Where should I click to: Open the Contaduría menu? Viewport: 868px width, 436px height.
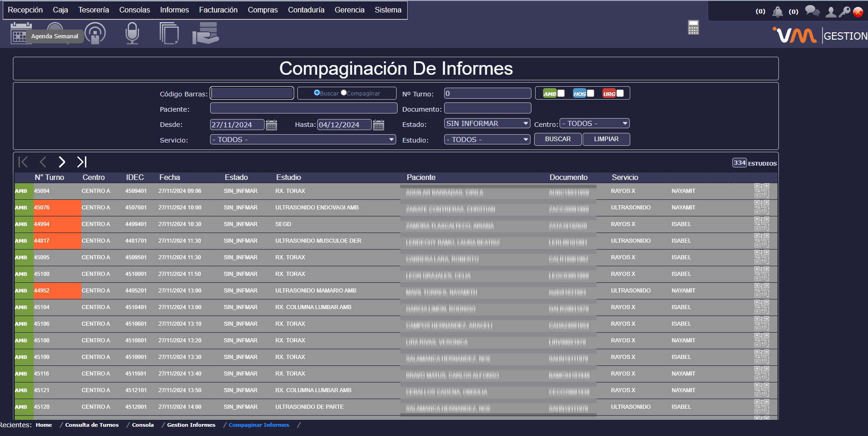(x=306, y=10)
